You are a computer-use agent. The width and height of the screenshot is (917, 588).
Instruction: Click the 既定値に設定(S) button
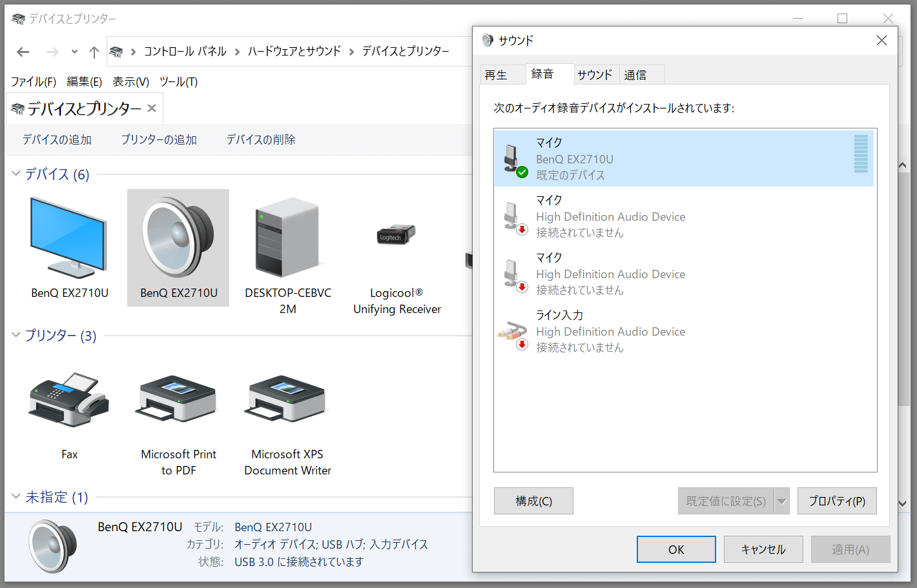point(726,501)
